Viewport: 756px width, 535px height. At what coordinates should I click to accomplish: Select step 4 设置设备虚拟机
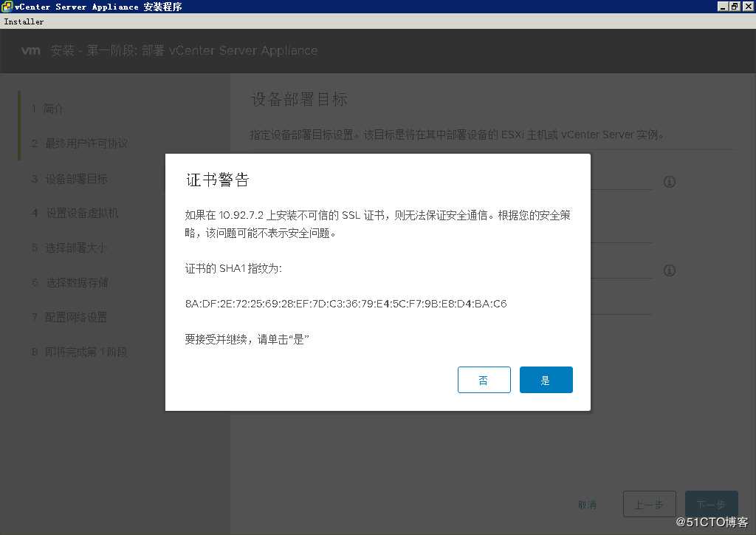[x=75, y=213]
